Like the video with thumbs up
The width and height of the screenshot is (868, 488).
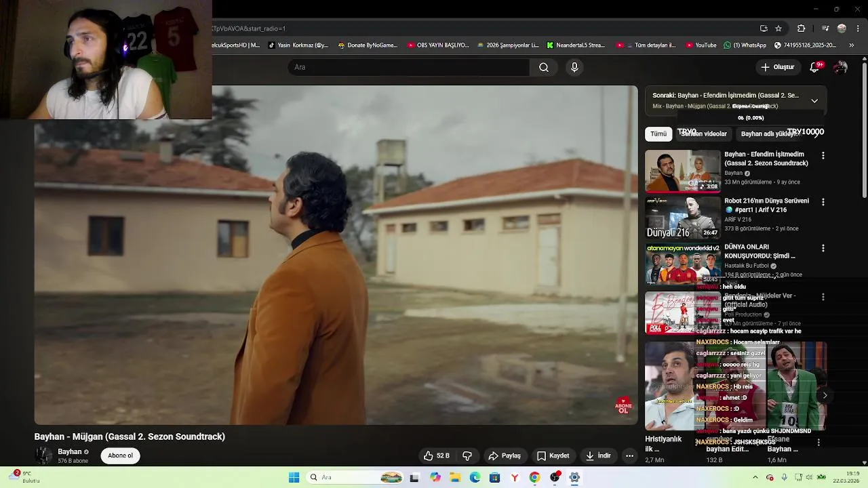pyautogui.click(x=437, y=455)
